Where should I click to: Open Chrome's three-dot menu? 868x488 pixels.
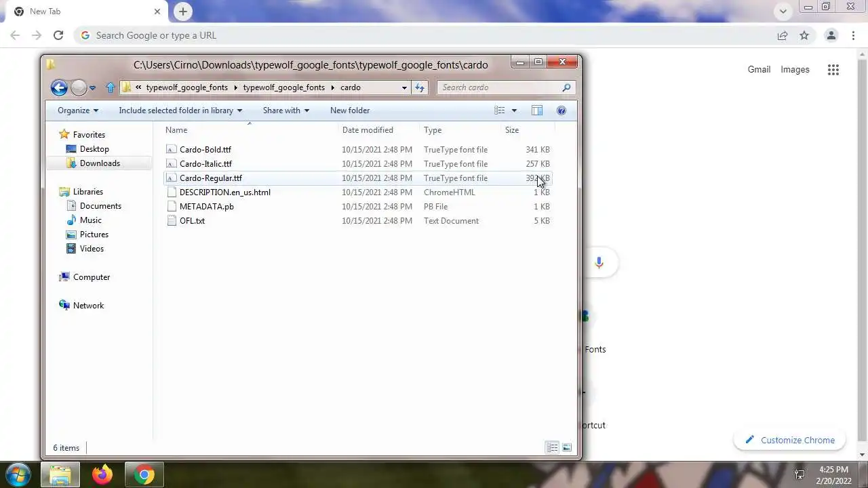tap(852, 35)
